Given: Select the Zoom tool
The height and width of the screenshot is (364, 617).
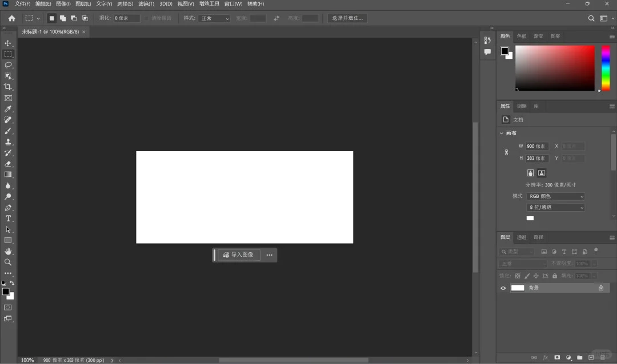Looking at the screenshot, I should pos(8,262).
